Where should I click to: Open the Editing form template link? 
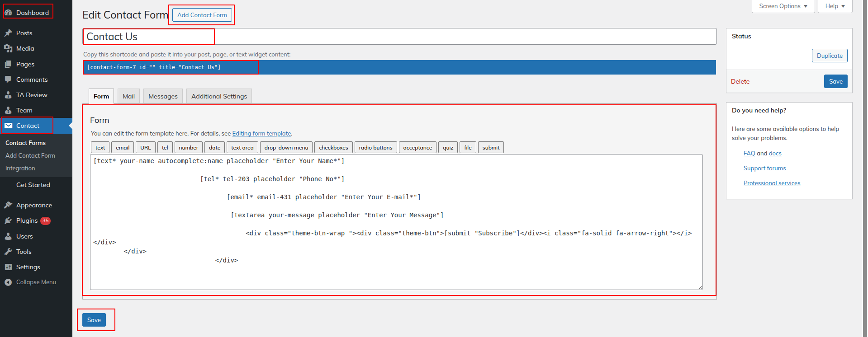tap(261, 134)
